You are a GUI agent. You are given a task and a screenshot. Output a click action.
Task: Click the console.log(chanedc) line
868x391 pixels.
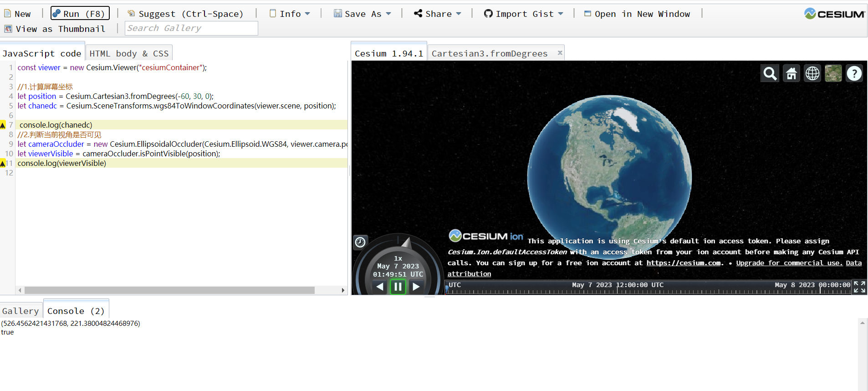pos(56,125)
